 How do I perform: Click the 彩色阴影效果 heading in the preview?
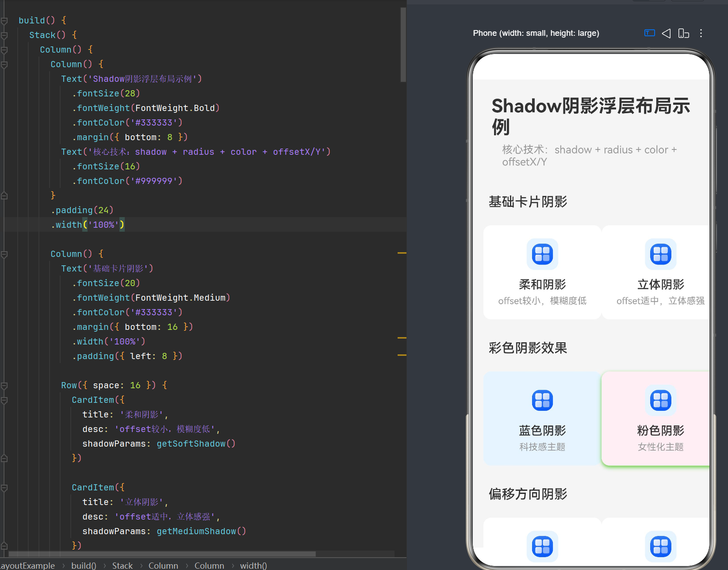528,348
